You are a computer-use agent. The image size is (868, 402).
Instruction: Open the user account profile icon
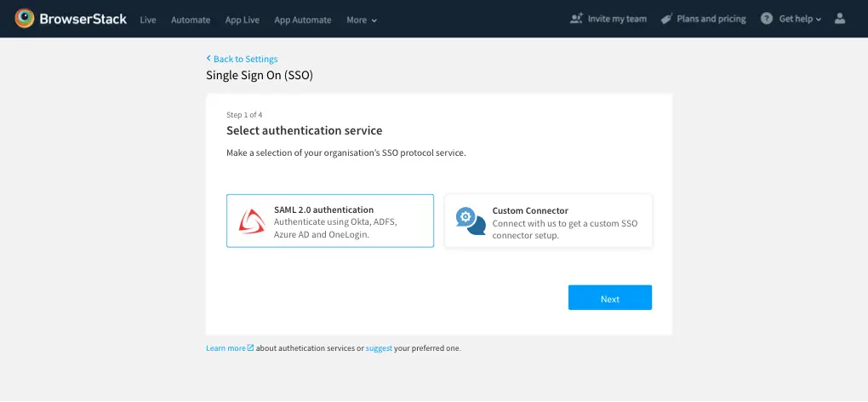(840, 19)
